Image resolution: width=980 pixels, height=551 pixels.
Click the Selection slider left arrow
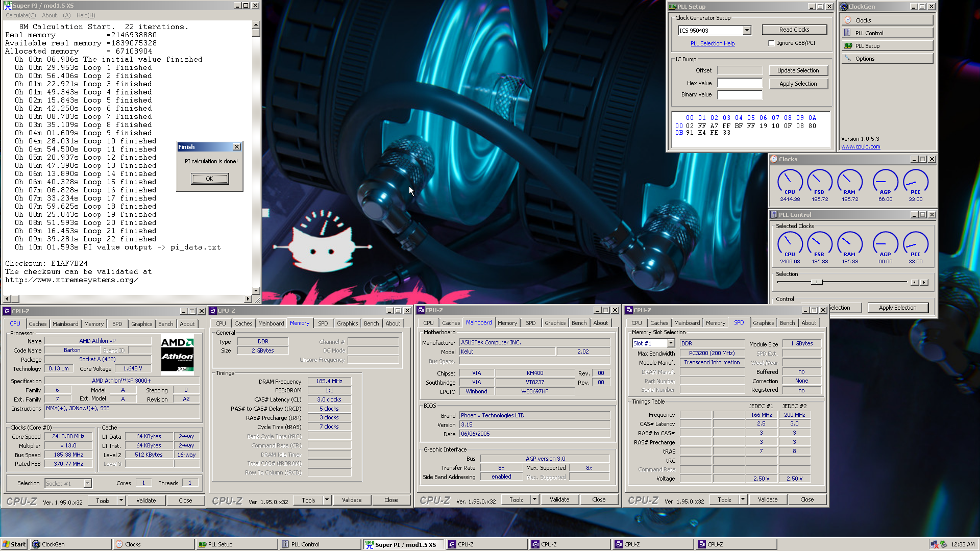pos(914,282)
